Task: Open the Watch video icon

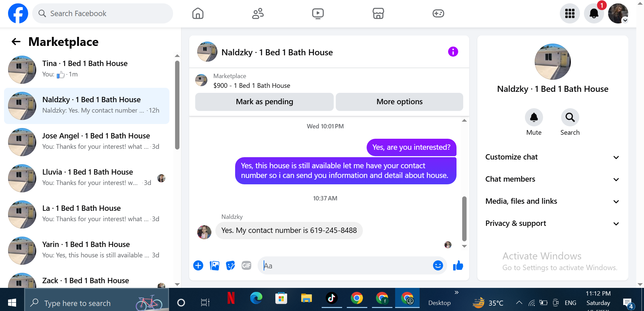Action: point(318,13)
